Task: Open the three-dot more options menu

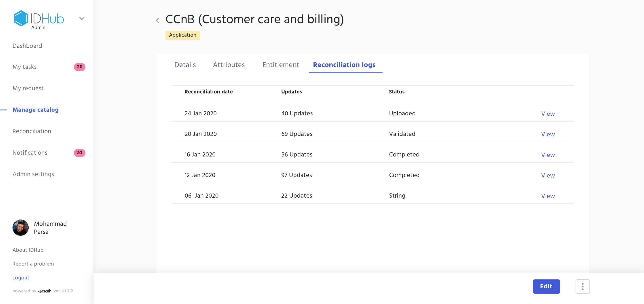Action: point(583,287)
